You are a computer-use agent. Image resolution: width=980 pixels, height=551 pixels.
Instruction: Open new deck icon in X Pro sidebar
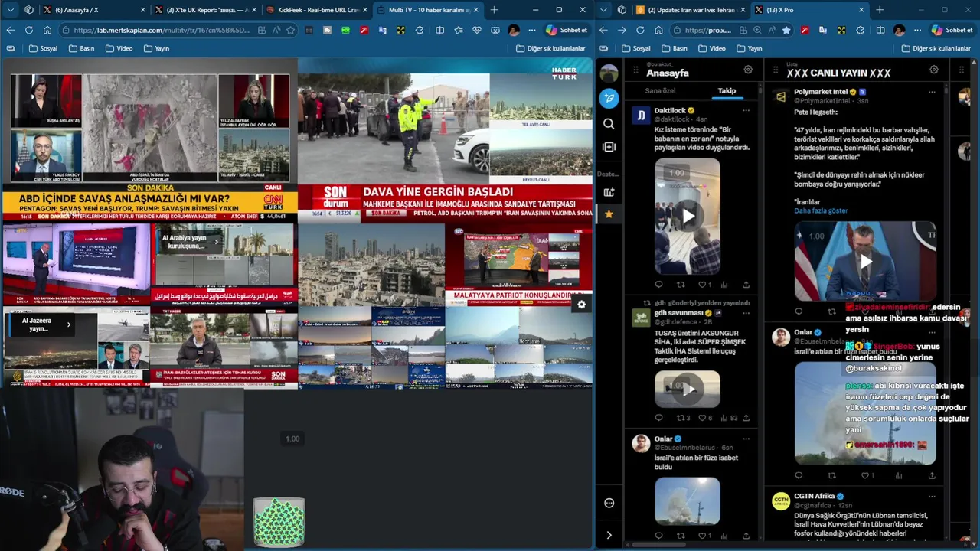(609, 192)
